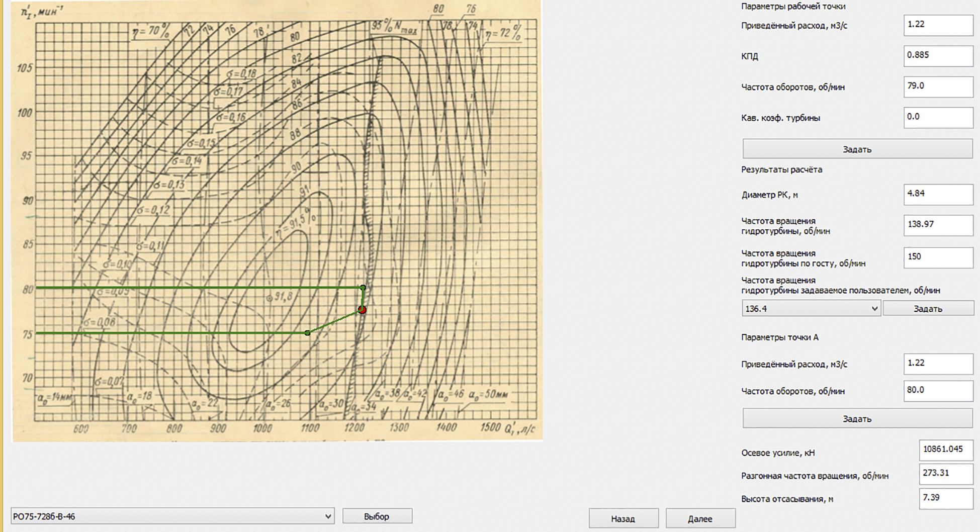The height and width of the screenshot is (532, 980).
Task: Click Задать under point A parameters
Action: tap(857, 419)
